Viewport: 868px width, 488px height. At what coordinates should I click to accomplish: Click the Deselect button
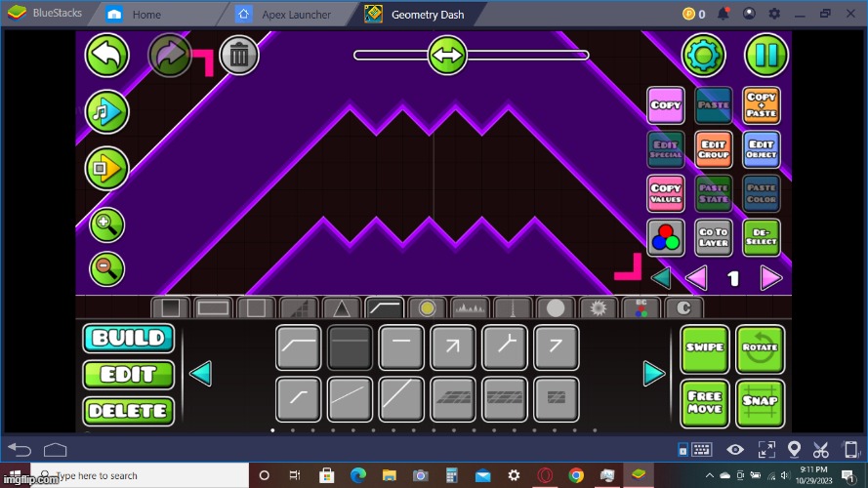(x=762, y=238)
